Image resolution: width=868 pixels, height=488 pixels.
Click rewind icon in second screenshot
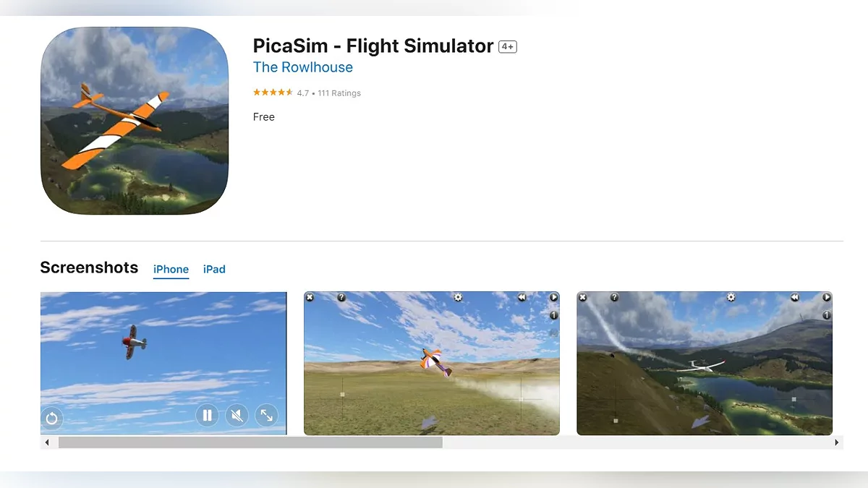click(x=522, y=297)
